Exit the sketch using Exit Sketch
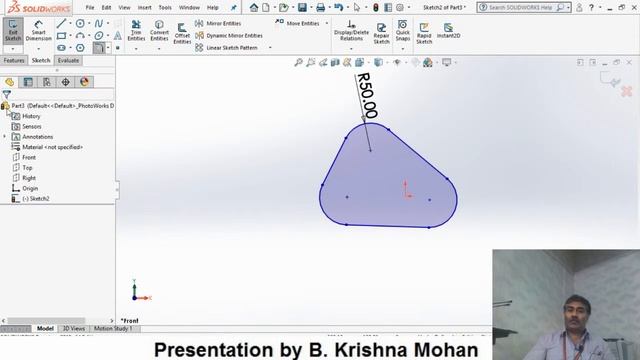 click(13, 30)
